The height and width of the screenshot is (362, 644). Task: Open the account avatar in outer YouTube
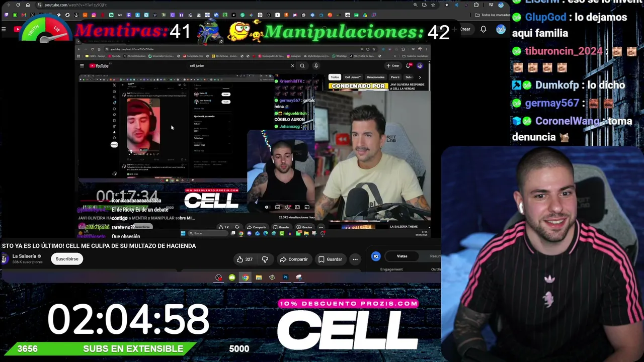point(501,29)
